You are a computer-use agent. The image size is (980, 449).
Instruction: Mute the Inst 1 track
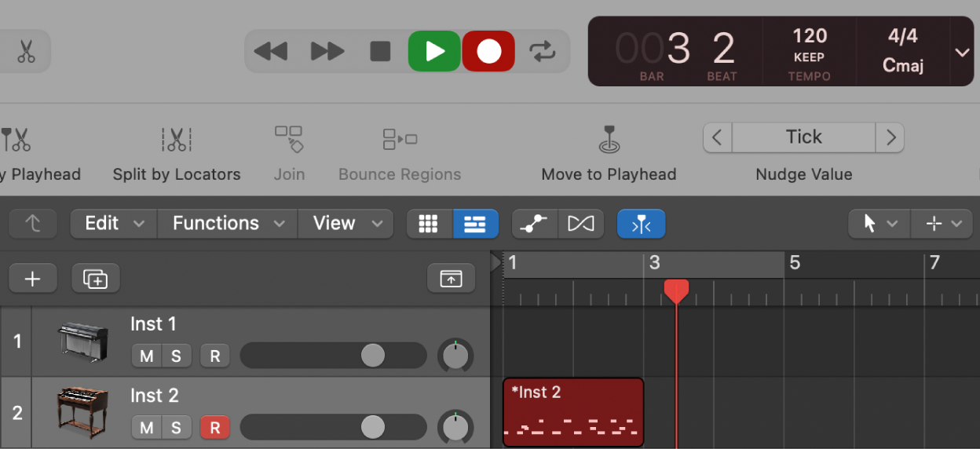[146, 356]
